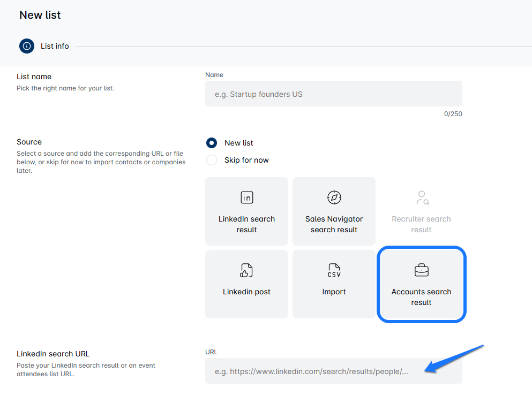Image resolution: width=532 pixels, height=396 pixels.
Task: Open the 'List info' step label
Action: (55, 46)
